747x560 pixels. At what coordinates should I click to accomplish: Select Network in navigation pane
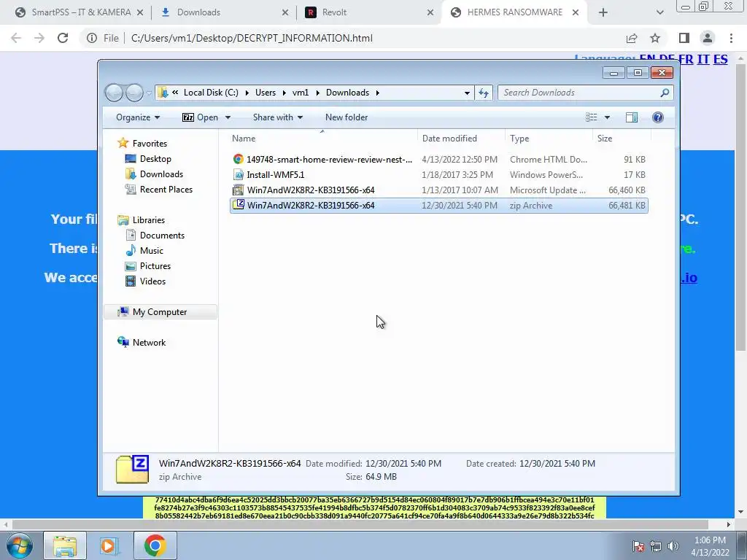coord(149,343)
